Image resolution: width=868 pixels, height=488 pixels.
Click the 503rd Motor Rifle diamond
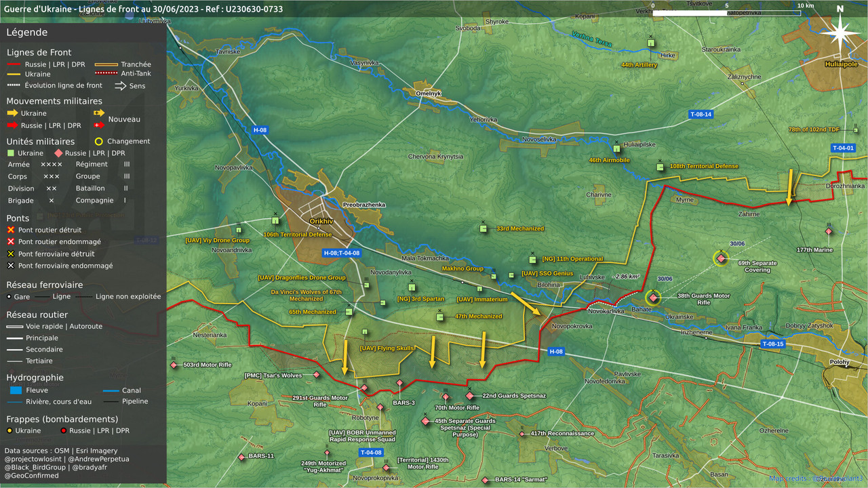(x=174, y=365)
